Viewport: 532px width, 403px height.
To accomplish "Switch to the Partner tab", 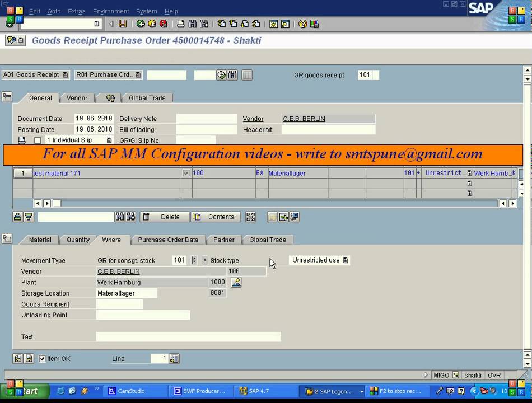I will point(223,240).
